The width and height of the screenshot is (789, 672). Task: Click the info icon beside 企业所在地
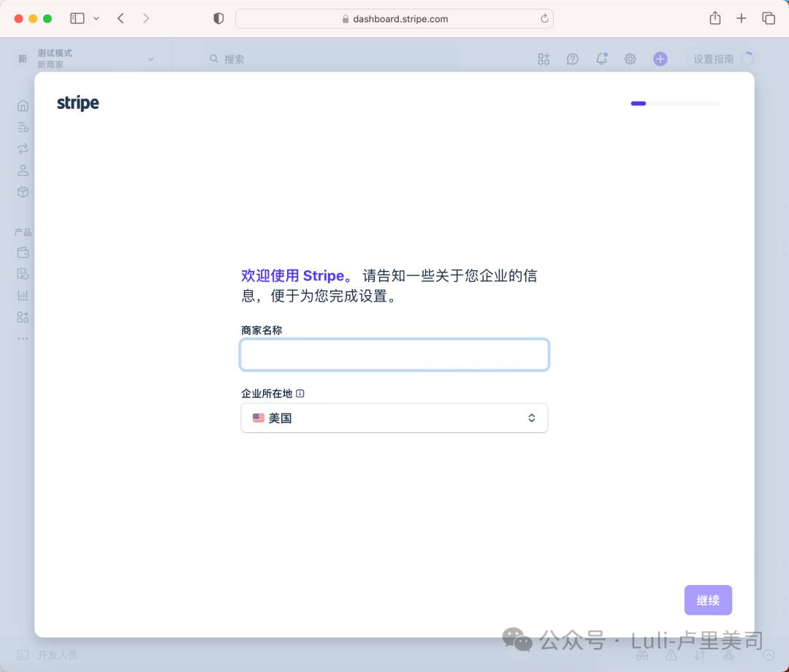pyautogui.click(x=300, y=394)
